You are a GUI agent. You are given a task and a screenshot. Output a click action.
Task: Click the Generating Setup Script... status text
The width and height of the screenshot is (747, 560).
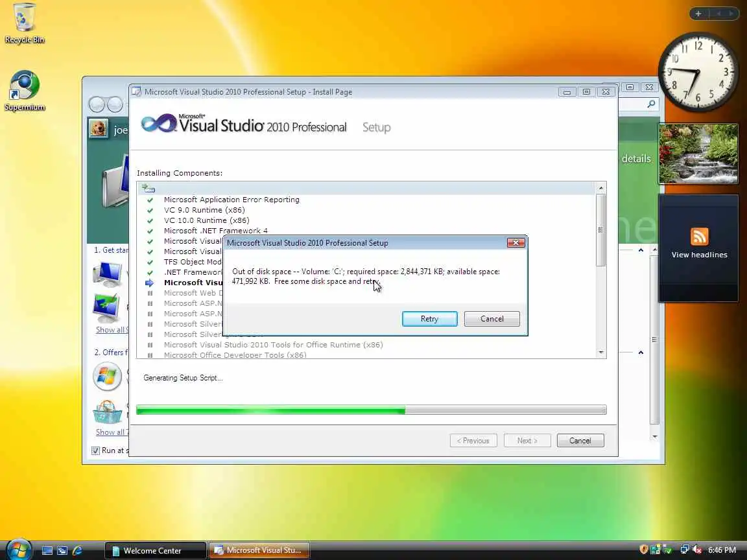(183, 378)
